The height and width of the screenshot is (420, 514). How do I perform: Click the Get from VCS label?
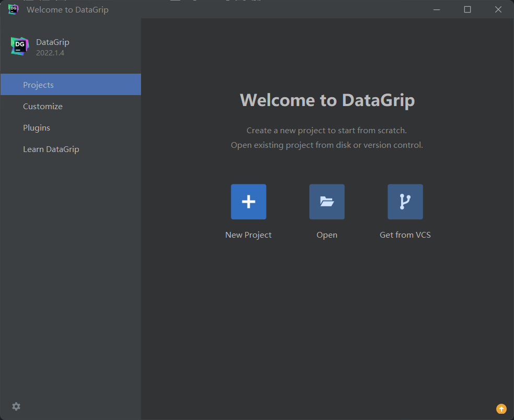pyautogui.click(x=405, y=235)
